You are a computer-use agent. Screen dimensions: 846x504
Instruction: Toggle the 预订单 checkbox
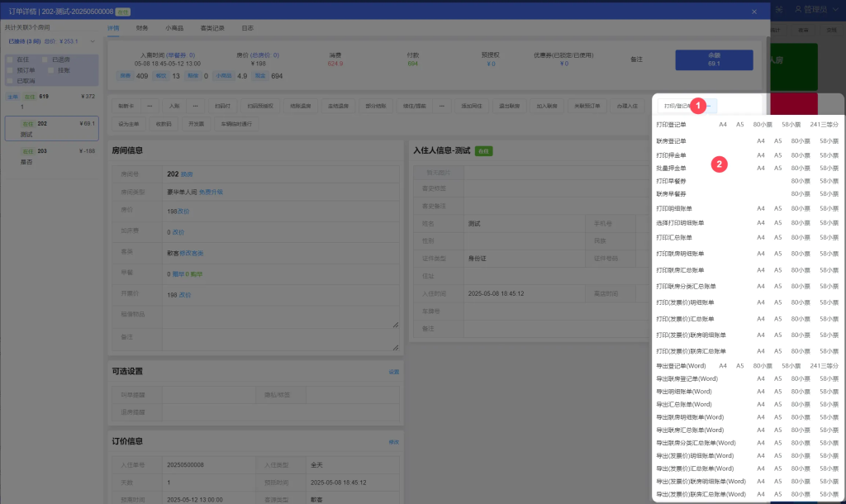10,70
